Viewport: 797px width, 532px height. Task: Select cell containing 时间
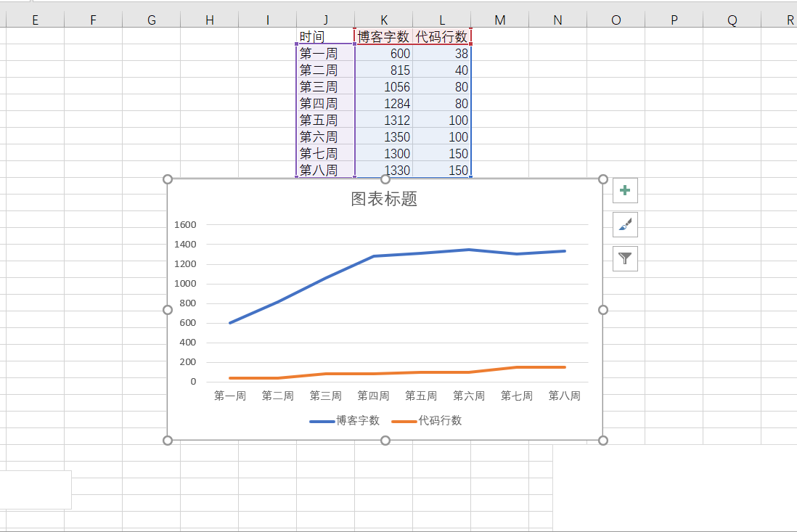[x=325, y=36]
